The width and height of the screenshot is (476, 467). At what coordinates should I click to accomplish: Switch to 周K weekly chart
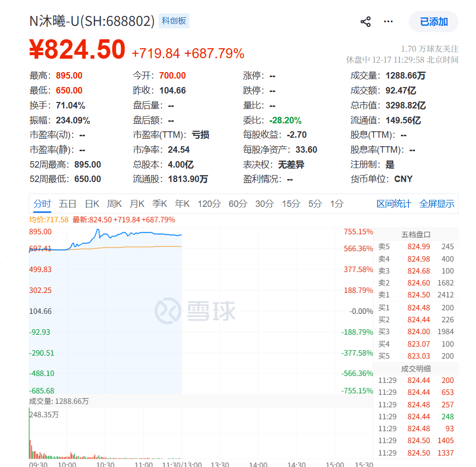114,204
